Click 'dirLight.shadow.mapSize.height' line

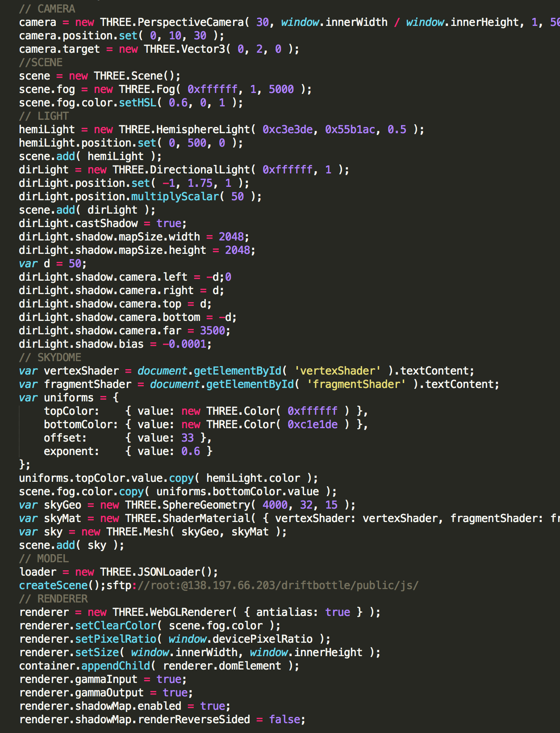pos(137,250)
